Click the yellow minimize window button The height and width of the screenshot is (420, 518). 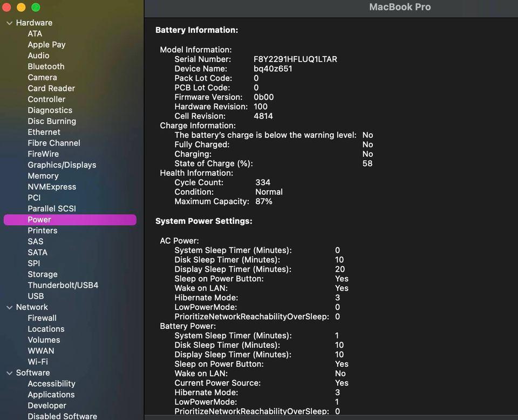pos(21,7)
